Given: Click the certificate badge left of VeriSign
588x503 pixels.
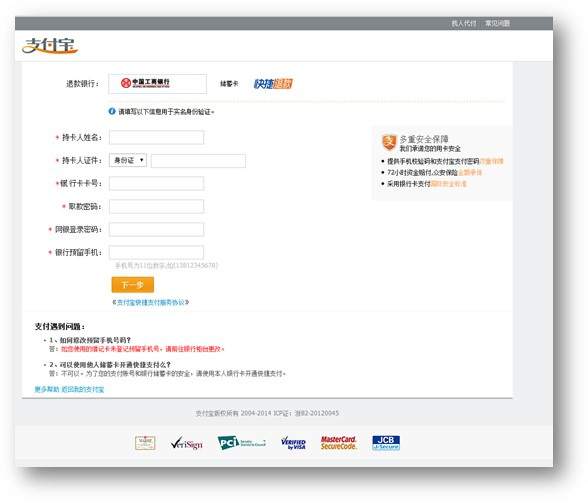Looking at the screenshot, I should click(x=145, y=443).
